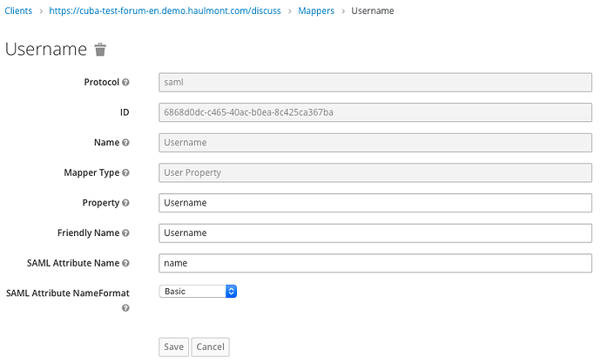
Task: Click the ID label
Action: click(x=125, y=112)
